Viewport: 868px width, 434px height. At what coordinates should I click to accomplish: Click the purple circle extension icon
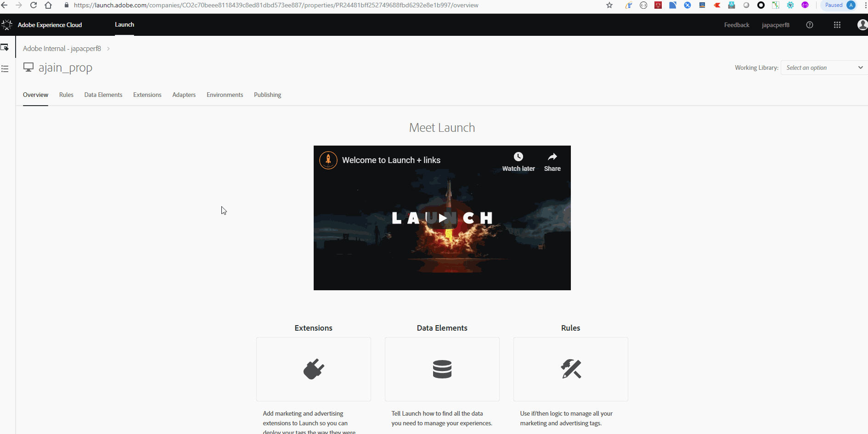click(805, 6)
